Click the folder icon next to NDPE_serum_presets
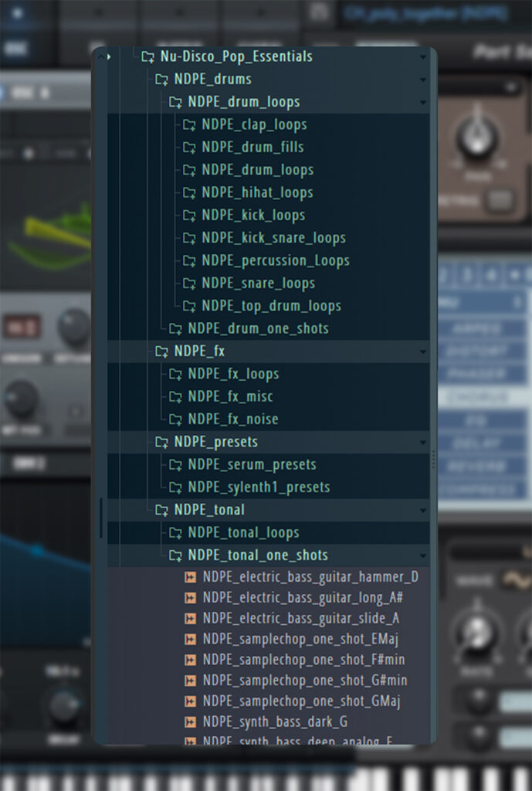Image resolution: width=532 pixels, height=791 pixels. click(x=175, y=465)
